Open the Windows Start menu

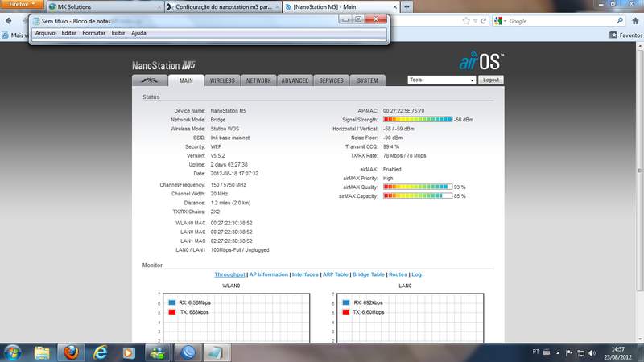click(x=12, y=353)
